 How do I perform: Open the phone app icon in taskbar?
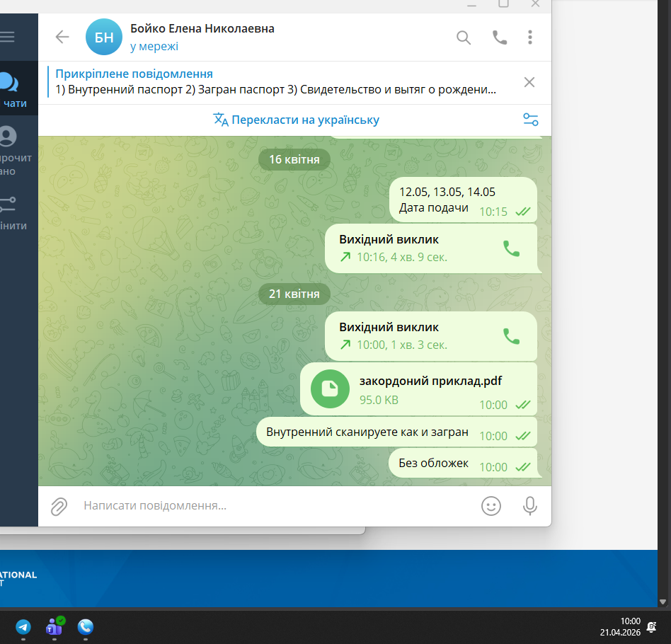point(86,627)
